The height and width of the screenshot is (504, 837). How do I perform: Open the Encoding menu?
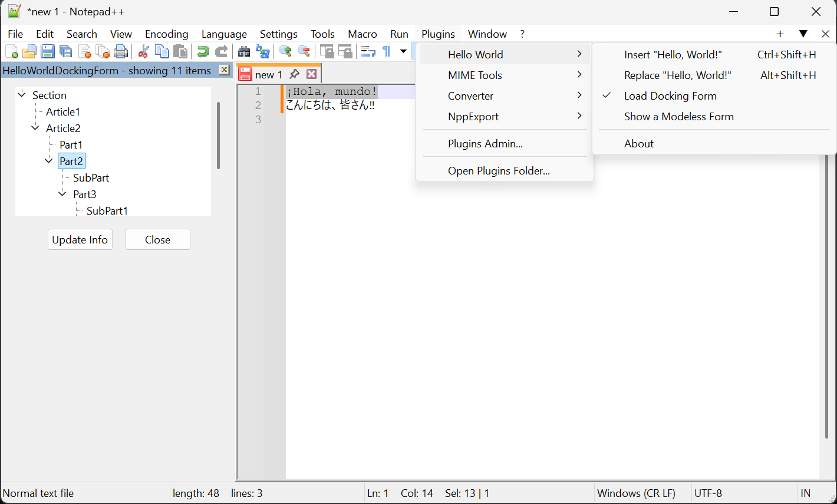[x=167, y=34]
